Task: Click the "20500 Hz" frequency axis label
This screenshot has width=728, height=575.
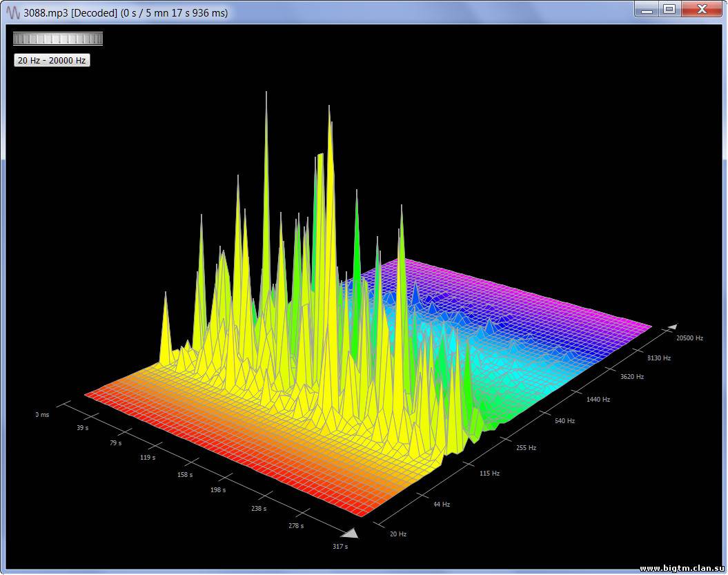Action: click(689, 338)
